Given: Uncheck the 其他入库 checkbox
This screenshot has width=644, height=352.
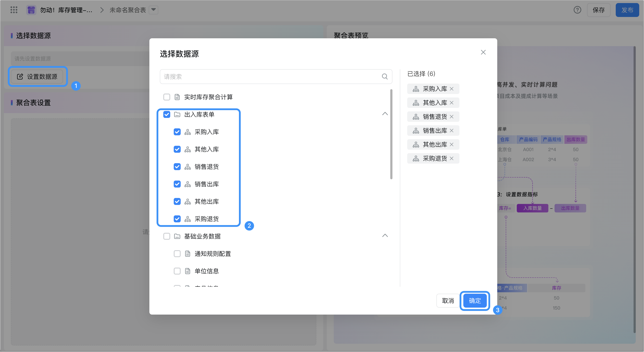Looking at the screenshot, I should 177,149.
